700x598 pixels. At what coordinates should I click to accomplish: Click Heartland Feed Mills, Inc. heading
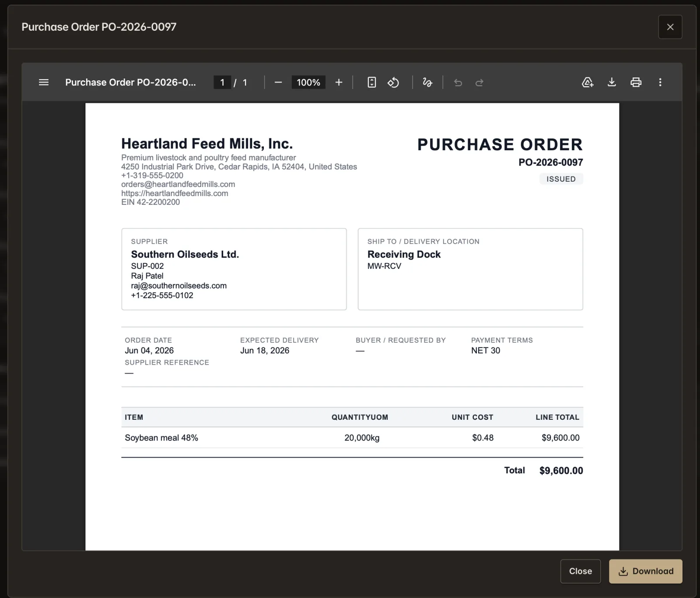(x=207, y=144)
